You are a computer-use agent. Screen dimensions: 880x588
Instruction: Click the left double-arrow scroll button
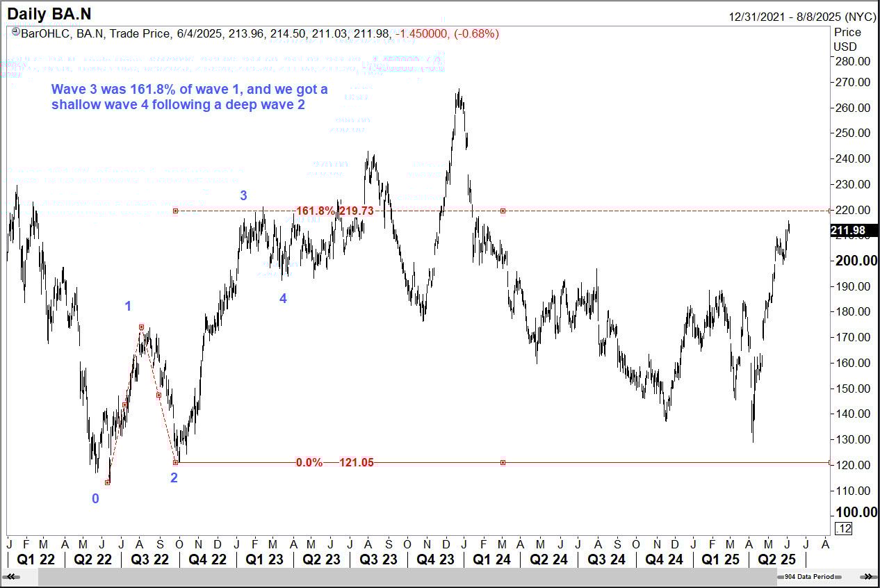pos(12,576)
